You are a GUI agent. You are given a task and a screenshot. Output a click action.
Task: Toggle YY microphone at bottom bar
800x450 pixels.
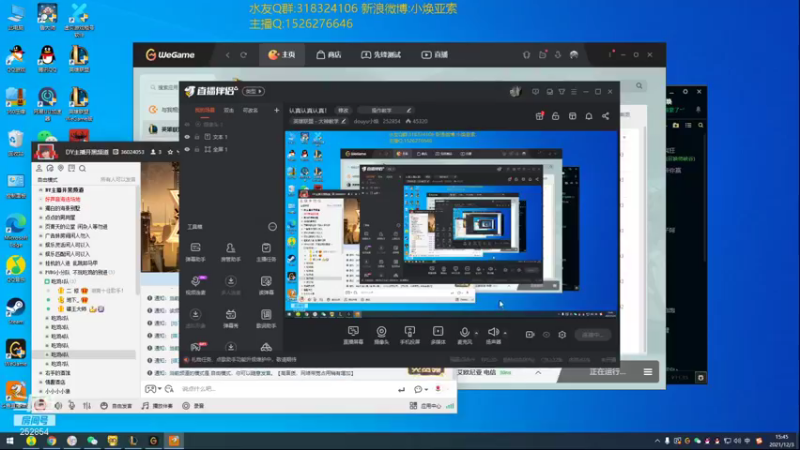tap(71, 406)
